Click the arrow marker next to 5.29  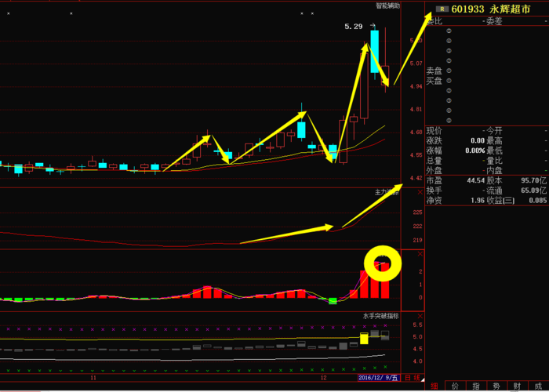pos(373,26)
